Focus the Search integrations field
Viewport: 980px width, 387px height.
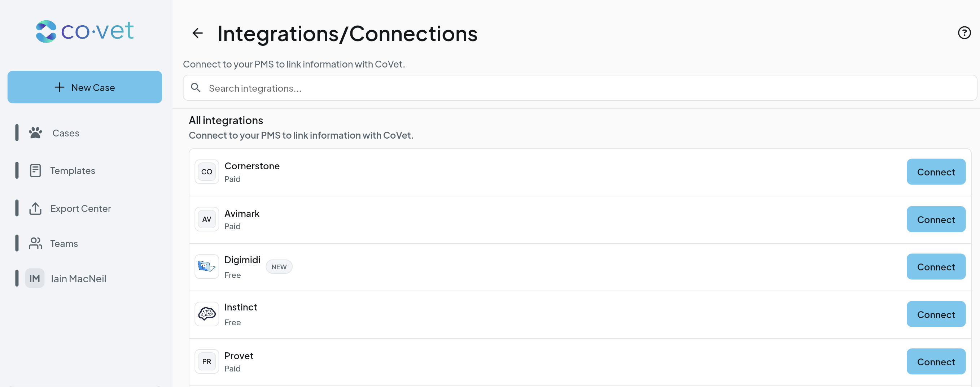(580, 88)
